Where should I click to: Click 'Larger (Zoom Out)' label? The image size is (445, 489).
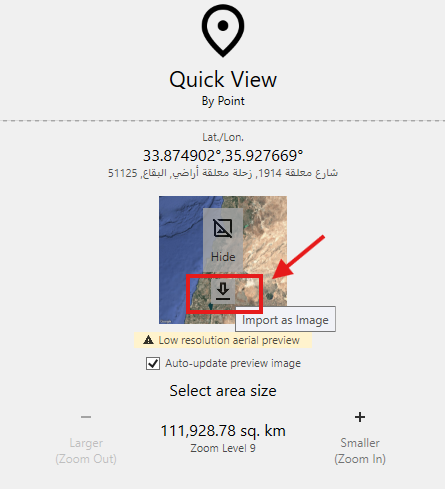(x=86, y=451)
